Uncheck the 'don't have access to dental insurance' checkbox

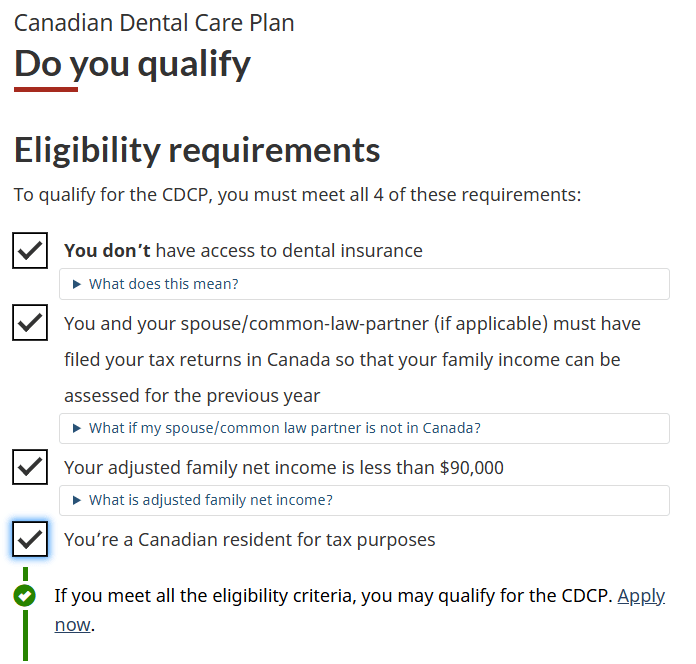click(x=30, y=250)
